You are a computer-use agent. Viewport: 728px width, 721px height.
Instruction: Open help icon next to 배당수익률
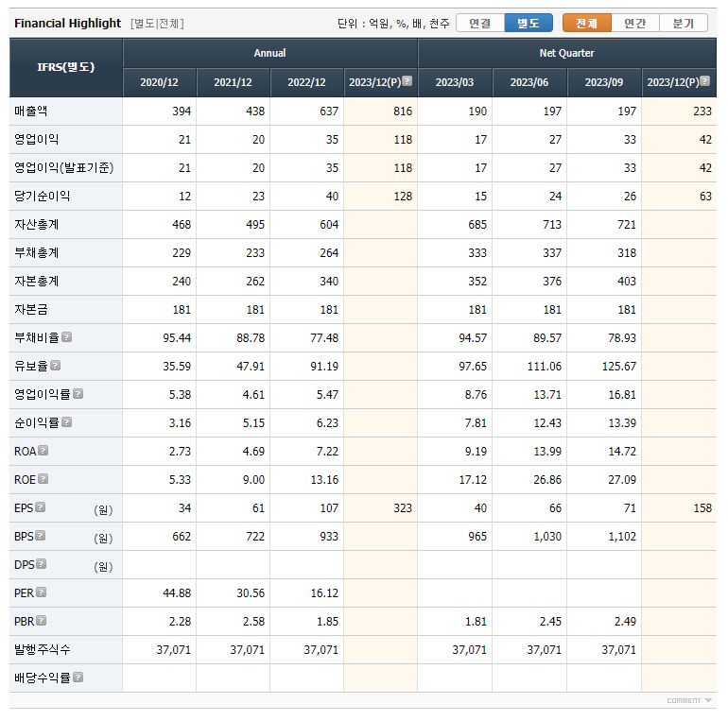[x=78, y=677]
